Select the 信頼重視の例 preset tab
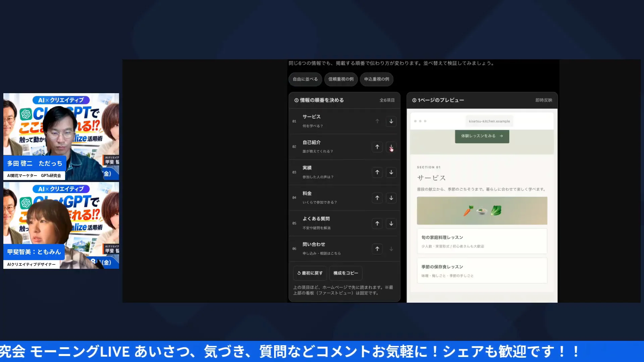Image resolution: width=644 pixels, height=362 pixels. 341,79
